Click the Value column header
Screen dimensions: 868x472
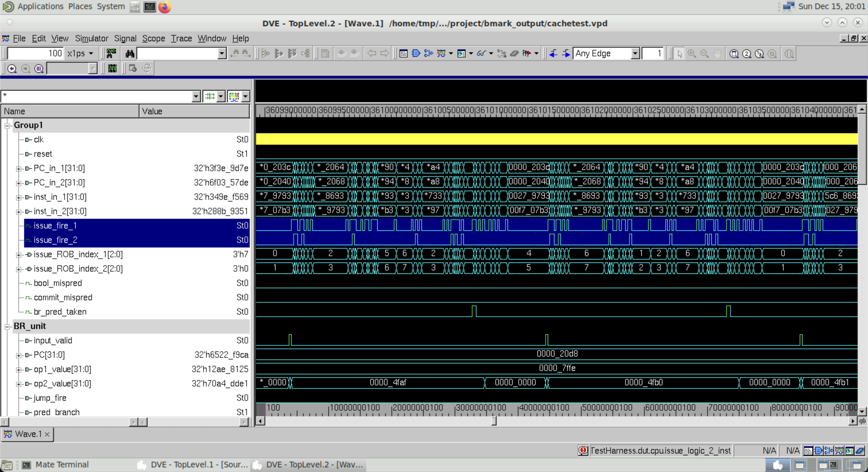point(194,111)
